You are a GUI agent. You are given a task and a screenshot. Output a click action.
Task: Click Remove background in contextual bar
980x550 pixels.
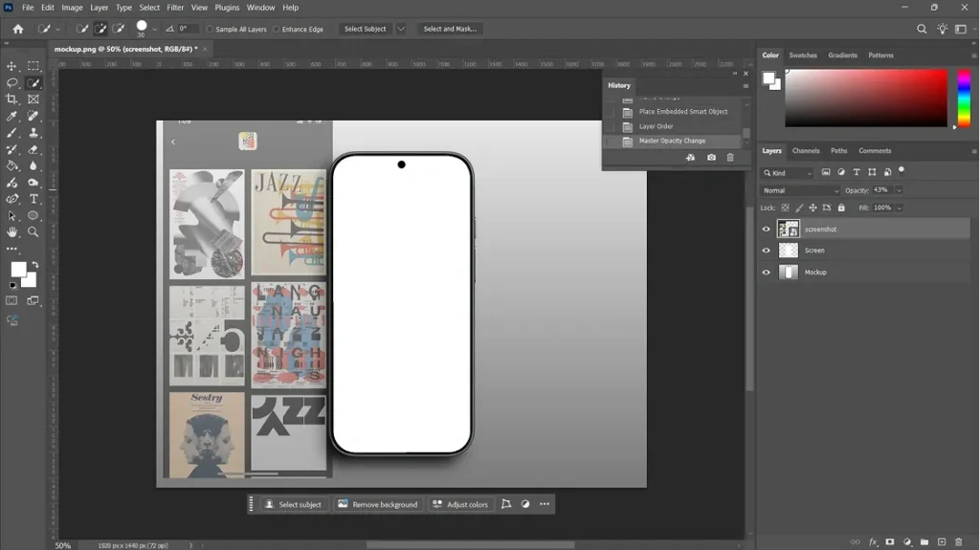[378, 504]
